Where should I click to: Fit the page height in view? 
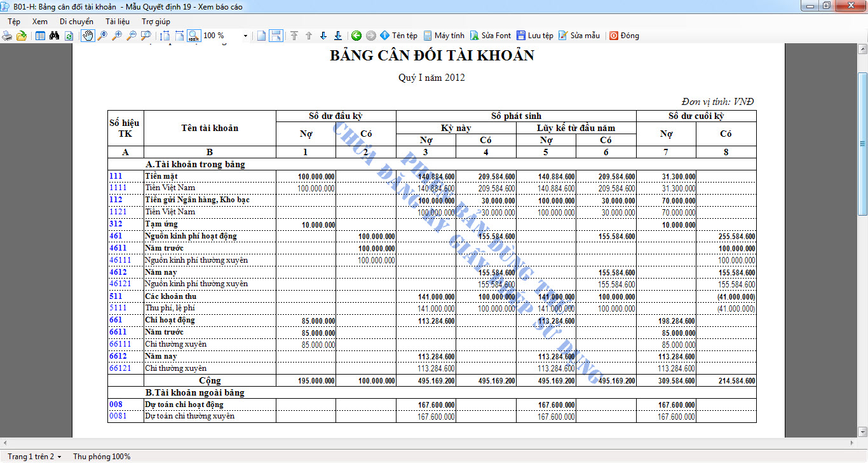pos(165,36)
